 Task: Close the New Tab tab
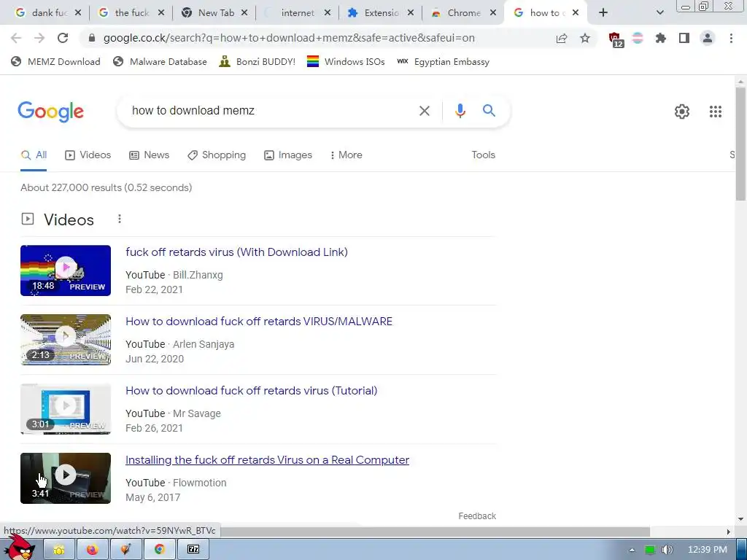[244, 13]
